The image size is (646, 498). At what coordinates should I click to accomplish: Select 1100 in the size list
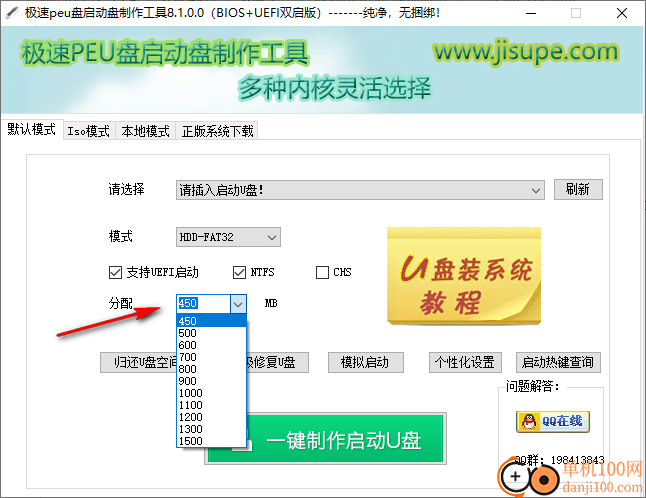point(211,405)
